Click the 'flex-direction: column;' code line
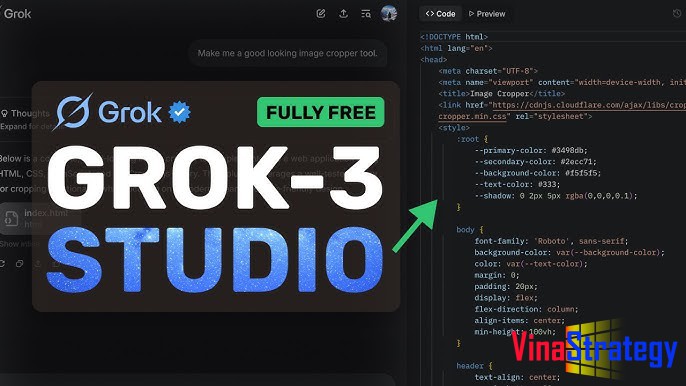Image resolution: width=686 pixels, height=386 pixels. click(526, 309)
